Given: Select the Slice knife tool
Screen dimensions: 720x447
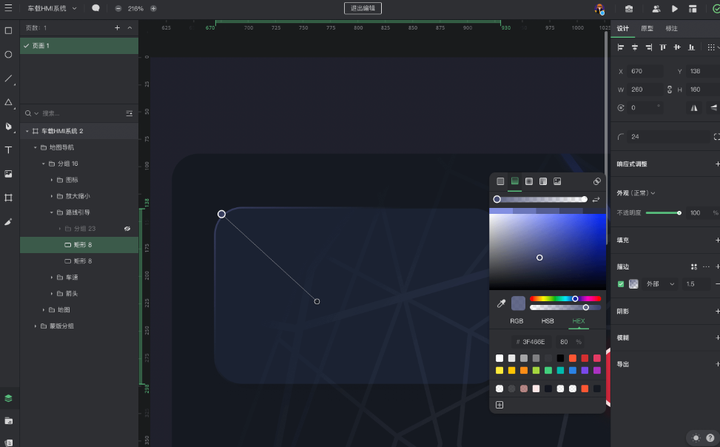Looking at the screenshot, I should [x=8, y=222].
